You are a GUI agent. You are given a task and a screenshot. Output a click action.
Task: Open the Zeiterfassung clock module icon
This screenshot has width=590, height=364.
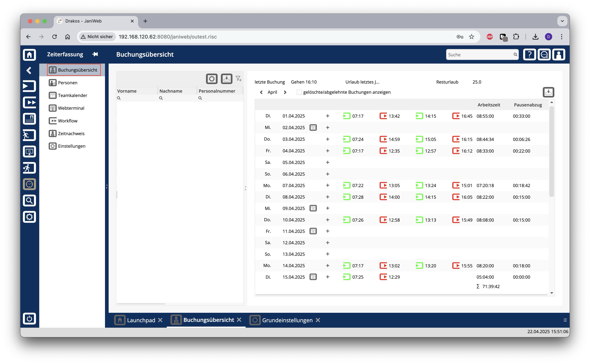pos(29,184)
